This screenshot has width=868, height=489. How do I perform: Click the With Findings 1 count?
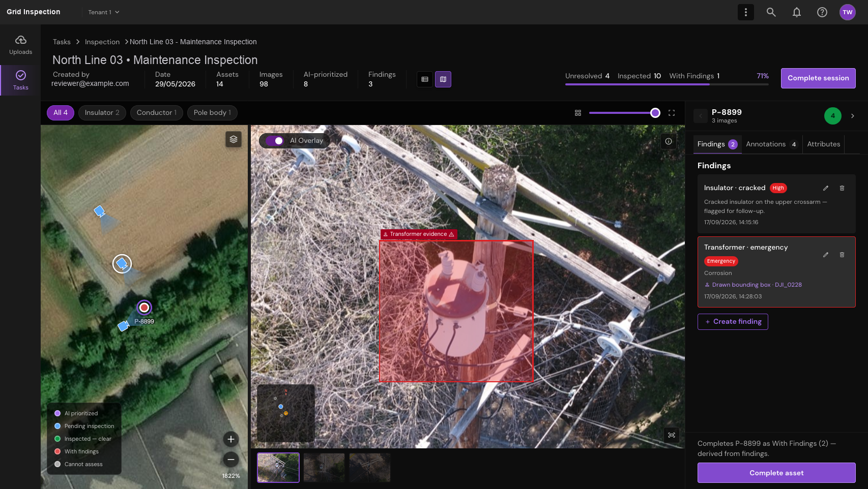[695, 76]
